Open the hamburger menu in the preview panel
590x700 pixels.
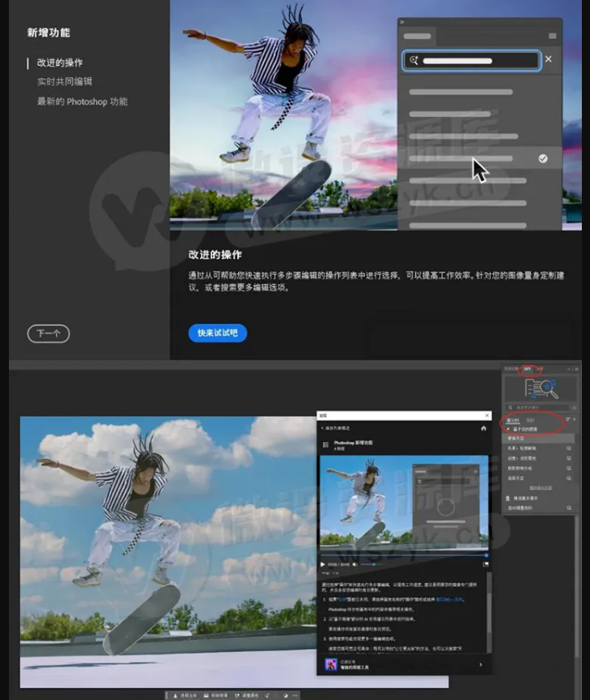point(553,36)
